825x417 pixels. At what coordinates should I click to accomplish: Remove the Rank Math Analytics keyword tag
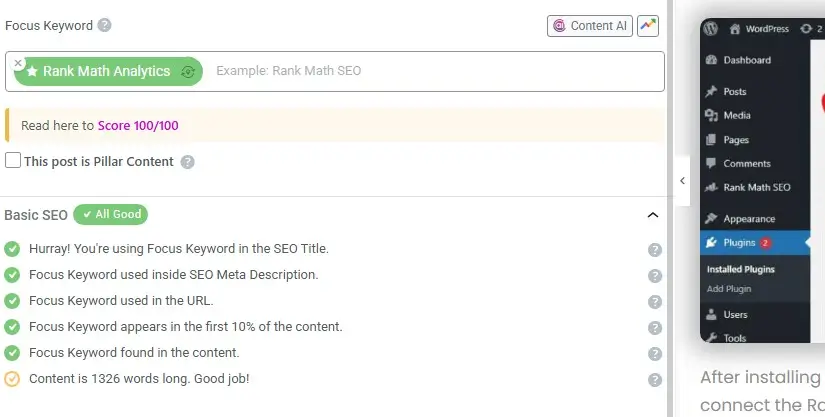pyautogui.click(x=19, y=62)
